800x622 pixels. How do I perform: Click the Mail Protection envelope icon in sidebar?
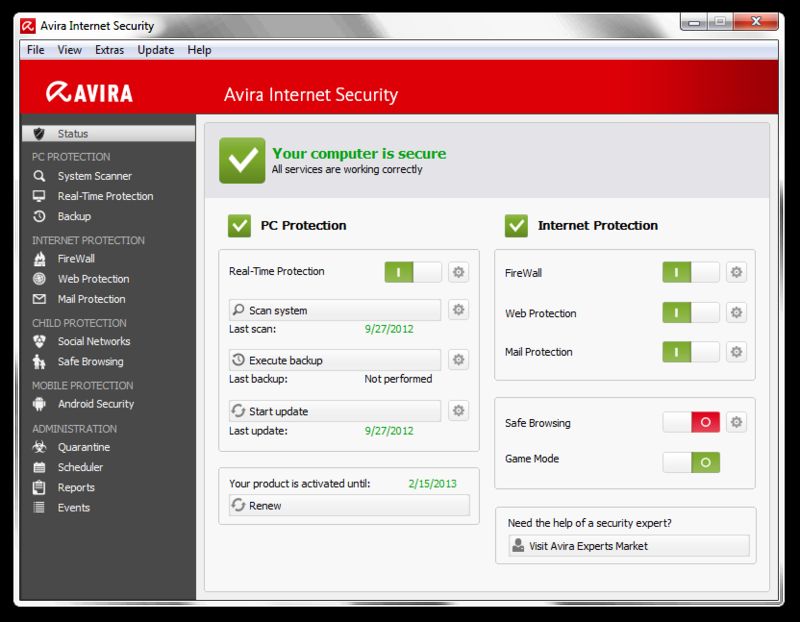coord(39,299)
